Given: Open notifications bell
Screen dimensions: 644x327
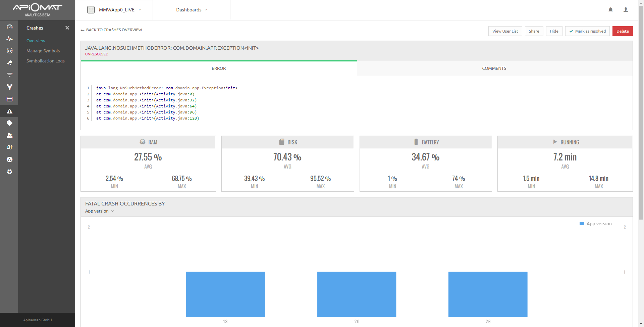Looking at the screenshot, I should click(x=610, y=10).
